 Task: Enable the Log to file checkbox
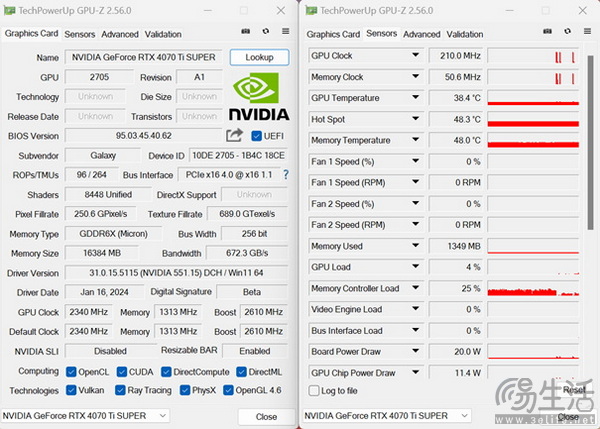pyautogui.click(x=314, y=391)
